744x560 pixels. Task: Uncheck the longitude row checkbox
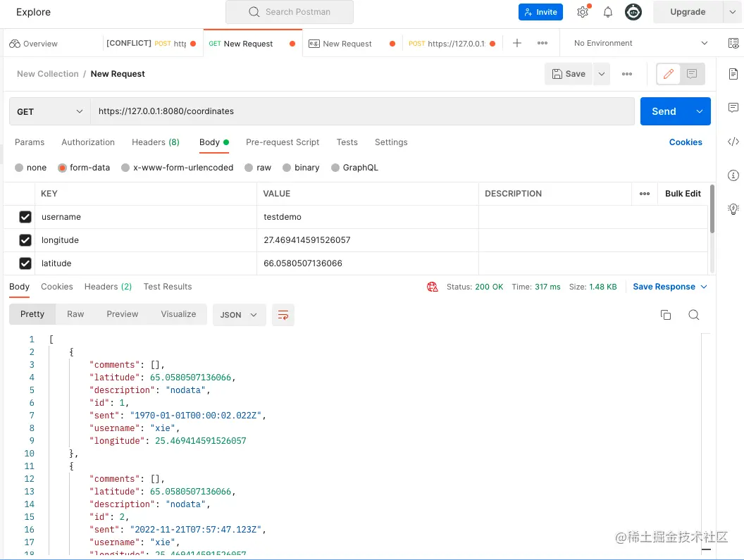point(25,240)
